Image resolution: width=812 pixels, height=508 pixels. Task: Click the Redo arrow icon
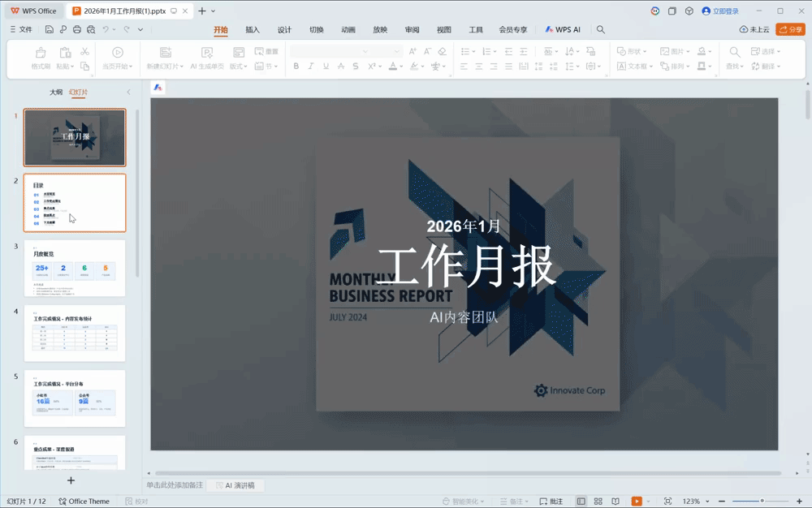click(127, 29)
